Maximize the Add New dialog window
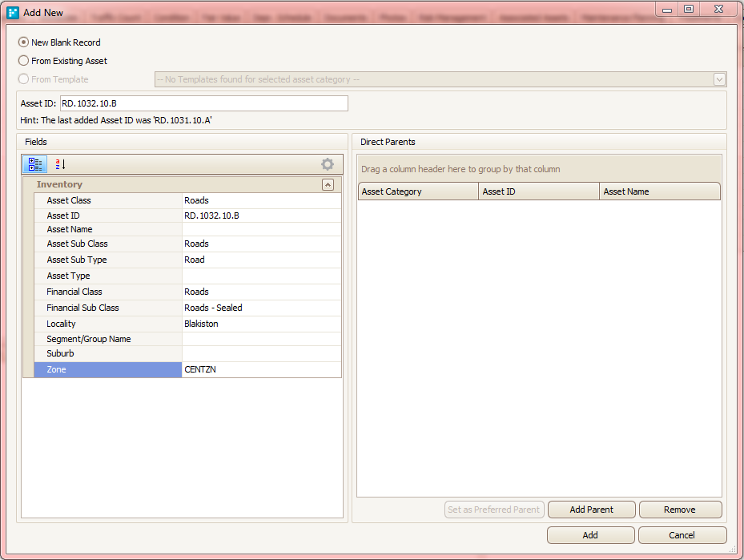Screen dimensions: 744x560 689,9
